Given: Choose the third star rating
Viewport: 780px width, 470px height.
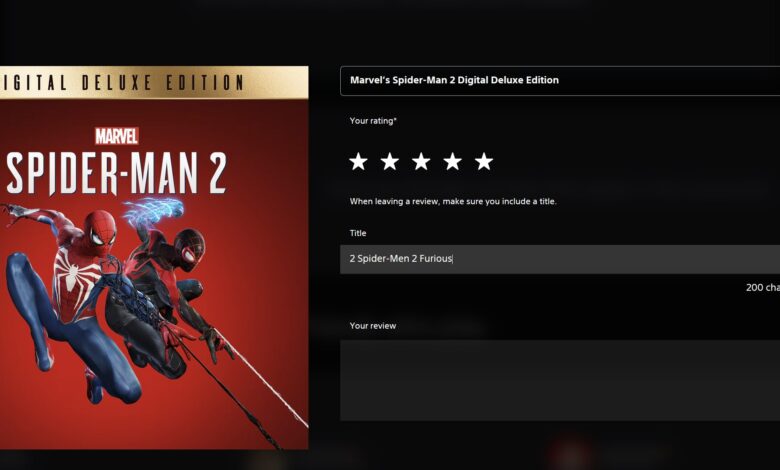Looking at the screenshot, I should pos(421,162).
